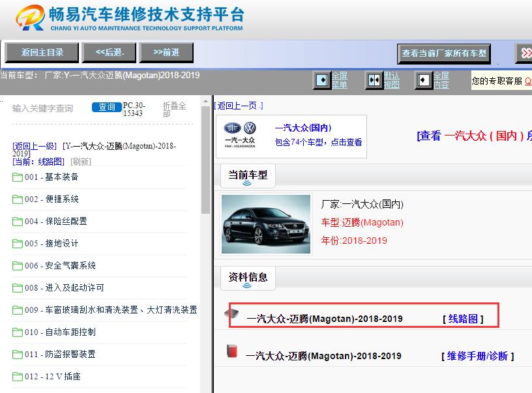This screenshot has width=532, height=393.
Task: Open tree item 006 - 安全气囊系统
Action: pyautogui.click(x=60, y=265)
